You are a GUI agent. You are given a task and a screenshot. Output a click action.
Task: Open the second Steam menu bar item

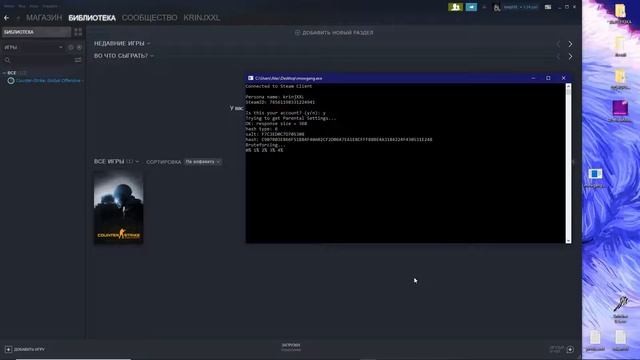tap(22, 7)
